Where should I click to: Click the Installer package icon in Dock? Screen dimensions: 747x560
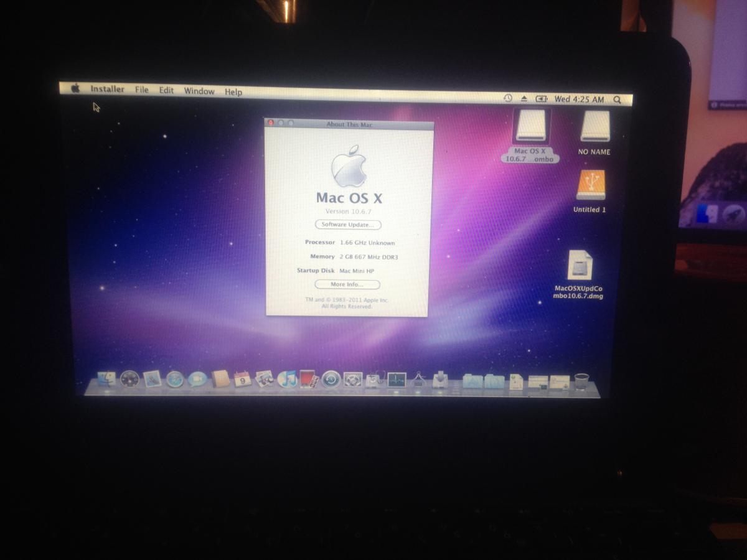[440, 379]
